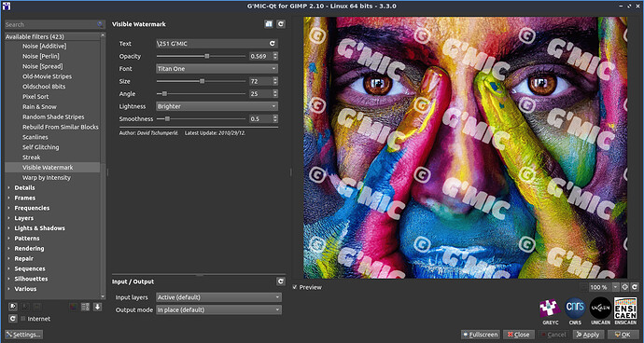The width and height of the screenshot is (644, 343).
Task: Select the Random Shade Stripes filter
Action: (53, 117)
